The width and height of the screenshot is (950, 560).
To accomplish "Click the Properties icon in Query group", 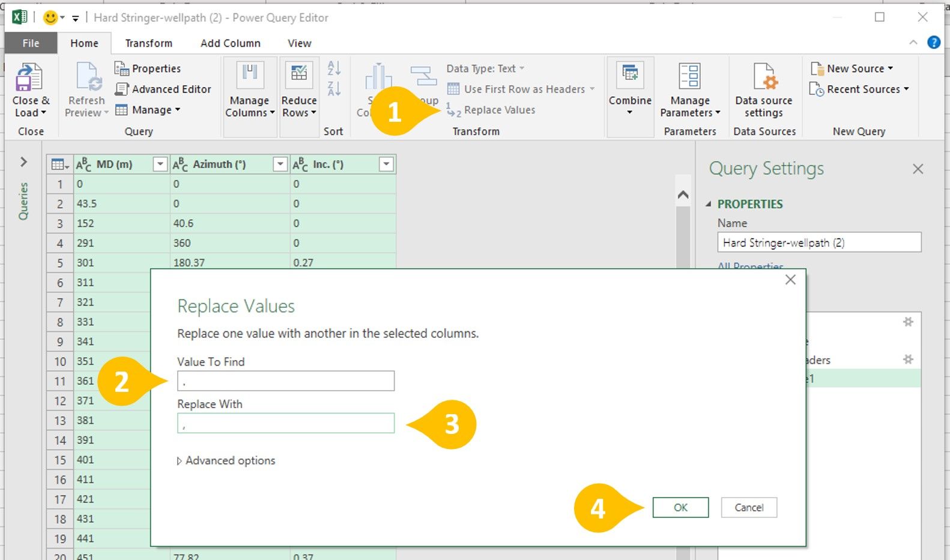I will pos(122,68).
